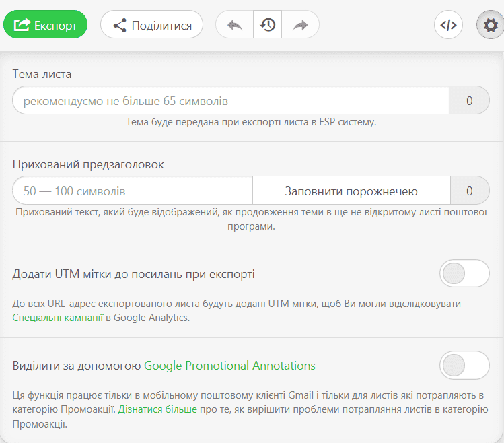This screenshot has width=504, height=443.
Task: Click the subject character counter
Action: click(x=469, y=101)
